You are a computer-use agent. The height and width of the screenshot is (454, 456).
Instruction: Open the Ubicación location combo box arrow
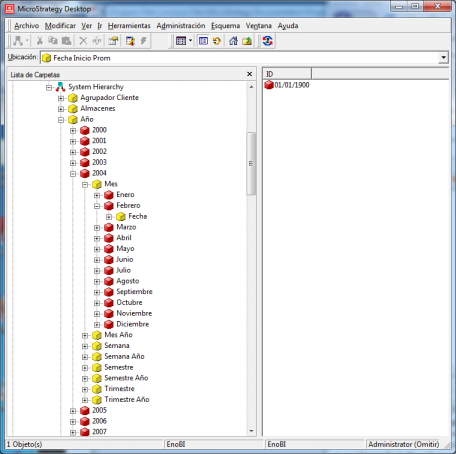[443, 57]
